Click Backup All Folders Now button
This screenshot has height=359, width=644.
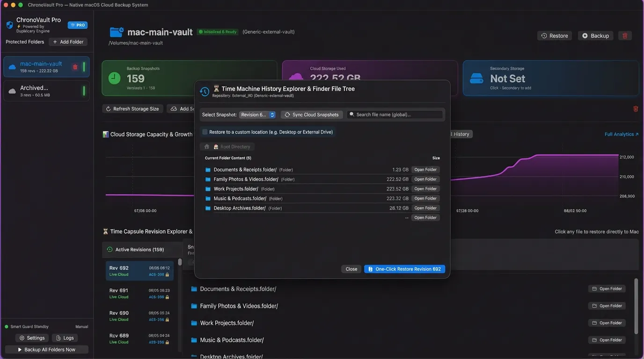pos(46,350)
